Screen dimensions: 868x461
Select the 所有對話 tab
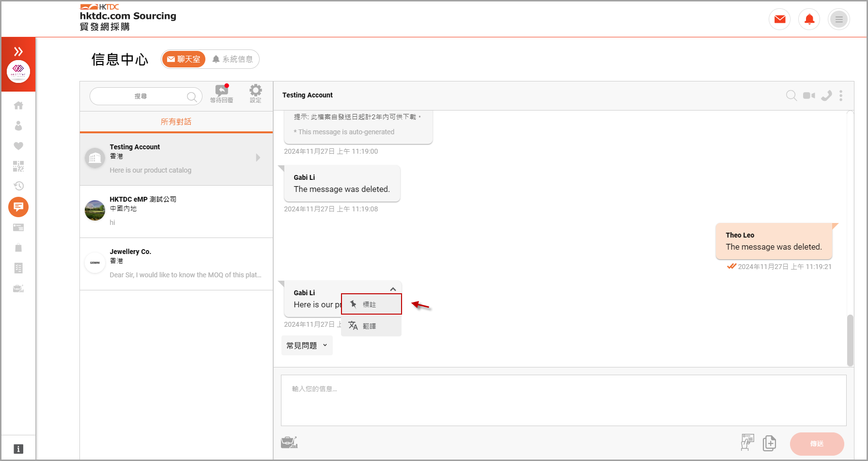pyautogui.click(x=176, y=122)
